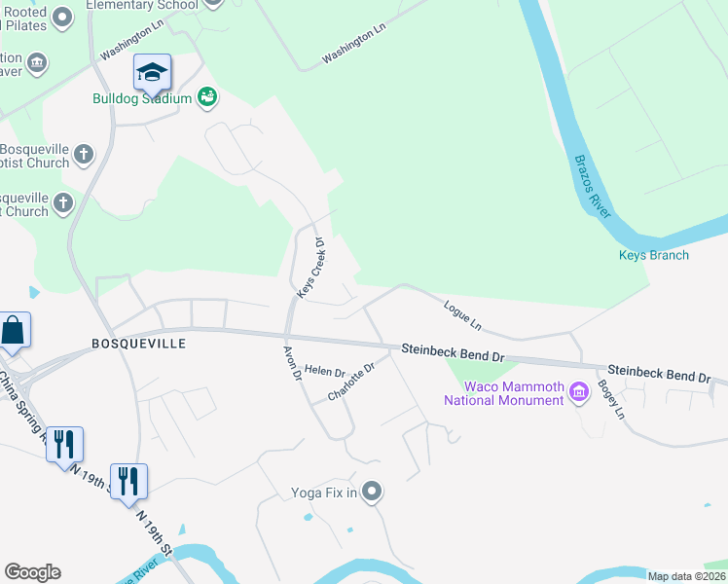Open the restaurant marker on China Spring Rd
This screenshot has height=584, width=728.
[x=65, y=446]
